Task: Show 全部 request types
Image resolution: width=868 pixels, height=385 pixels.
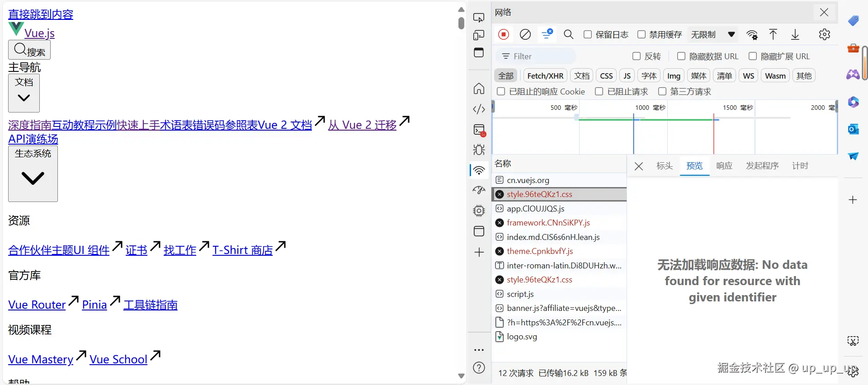Action: coord(506,75)
